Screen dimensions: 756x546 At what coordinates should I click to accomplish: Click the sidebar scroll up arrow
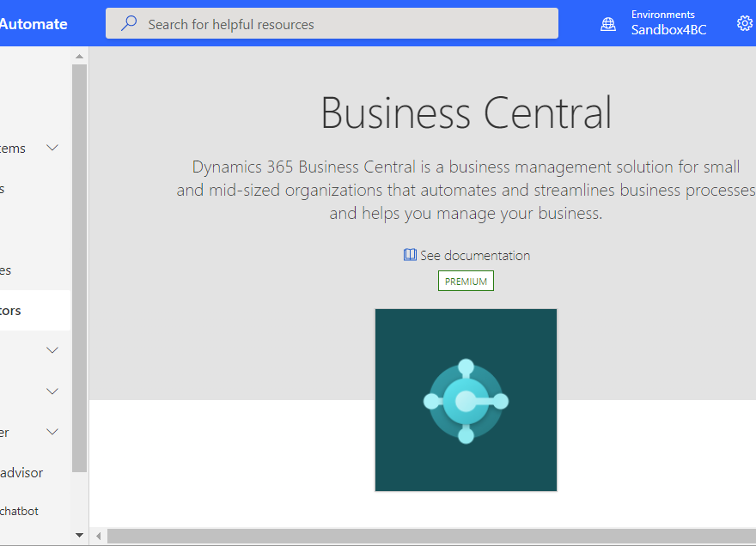80,57
